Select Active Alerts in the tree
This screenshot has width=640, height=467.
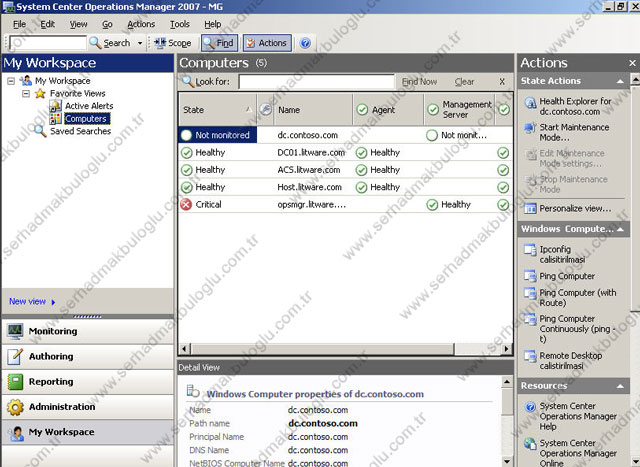pos(89,106)
